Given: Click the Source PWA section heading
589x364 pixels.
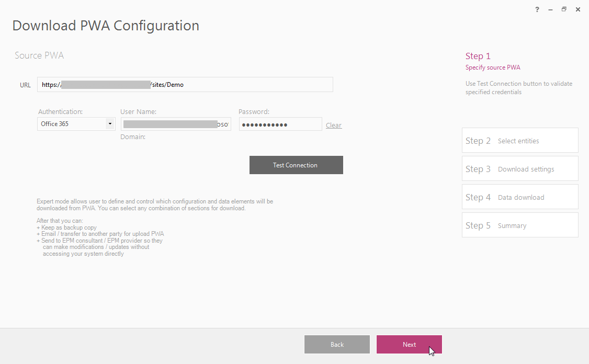Looking at the screenshot, I should click(x=39, y=55).
